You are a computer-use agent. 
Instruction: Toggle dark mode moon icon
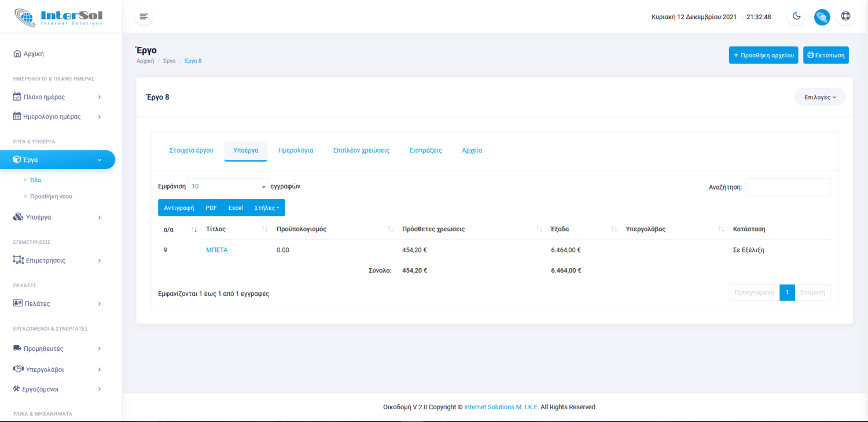[797, 17]
